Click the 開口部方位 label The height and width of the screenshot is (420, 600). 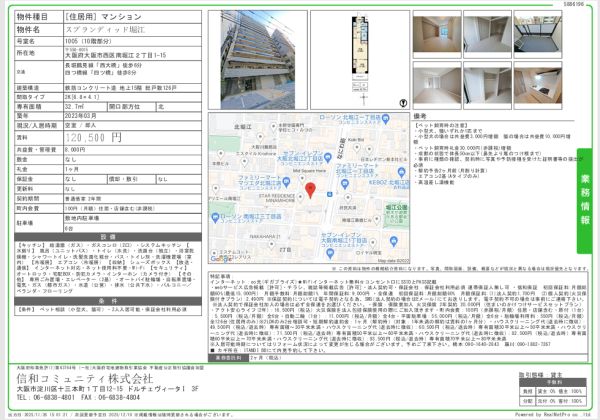tap(124, 107)
